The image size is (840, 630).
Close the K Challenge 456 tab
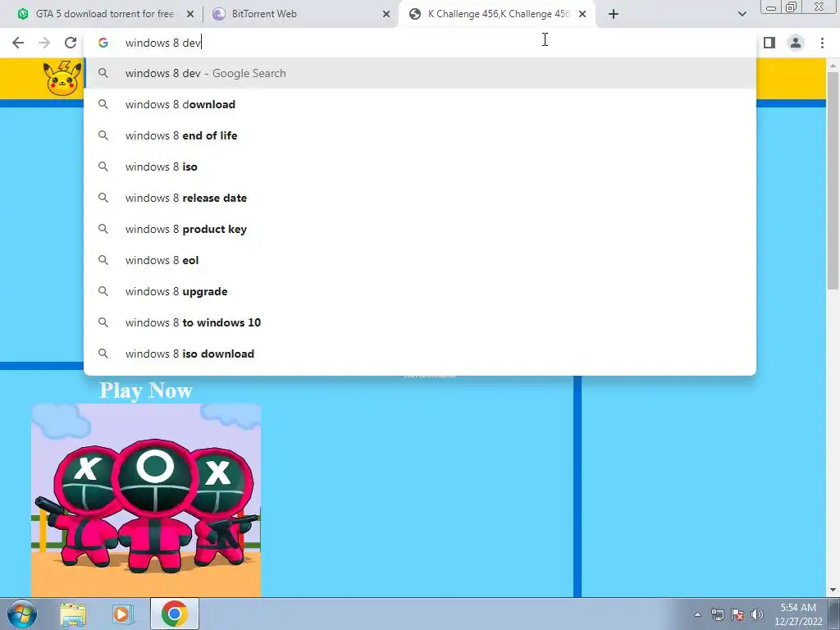coord(582,14)
